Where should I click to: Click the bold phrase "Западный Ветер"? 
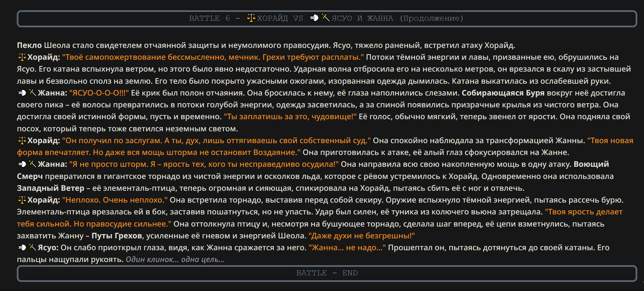[51, 188]
